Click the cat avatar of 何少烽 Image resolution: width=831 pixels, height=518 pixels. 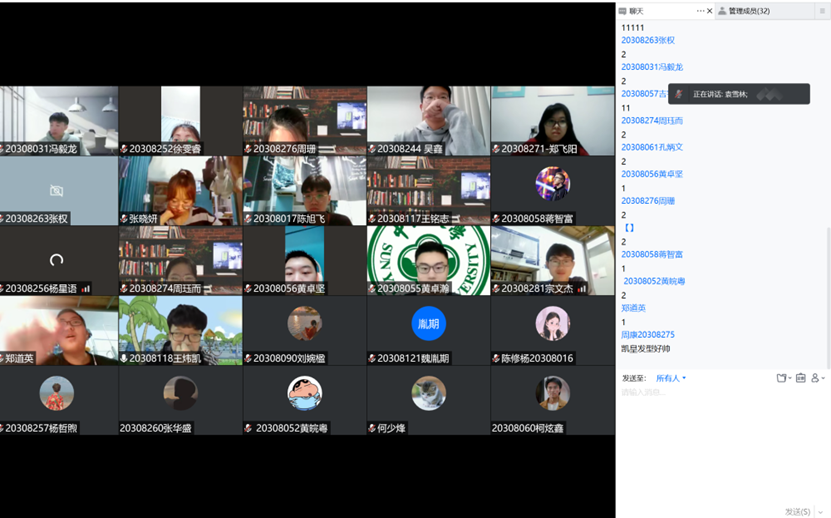(x=429, y=393)
